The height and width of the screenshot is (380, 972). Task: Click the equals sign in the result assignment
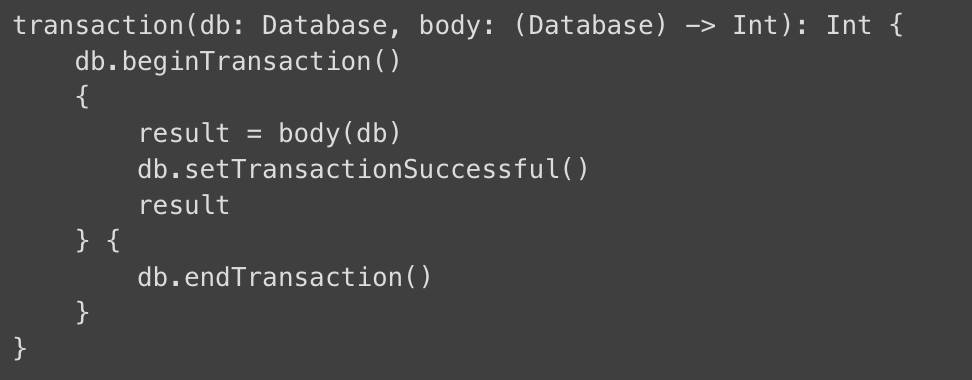pos(254,135)
